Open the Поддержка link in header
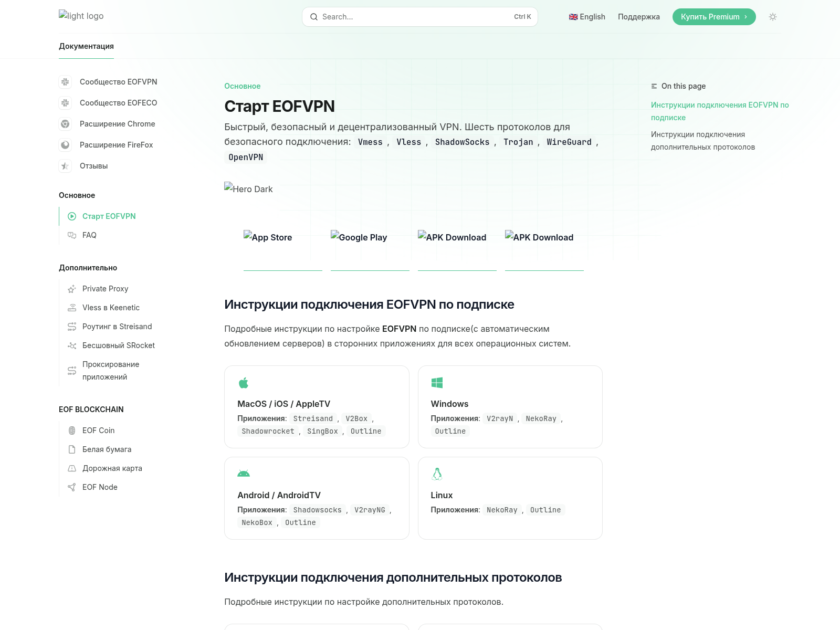Viewport: 840px width, 630px height. [638, 17]
